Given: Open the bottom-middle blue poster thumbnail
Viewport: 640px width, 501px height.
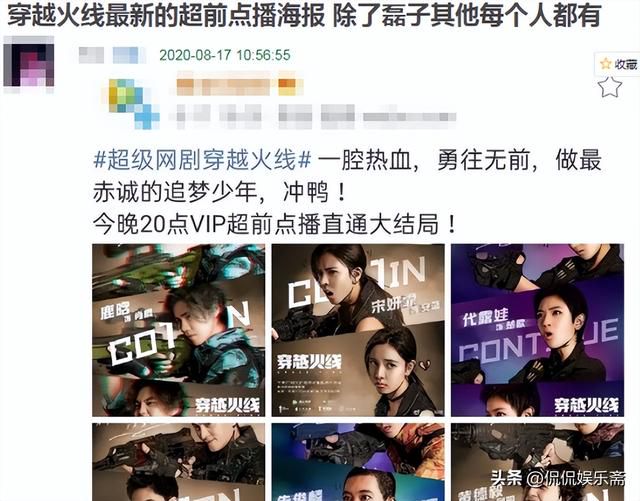Looking at the screenshot, I should point(358,462).
